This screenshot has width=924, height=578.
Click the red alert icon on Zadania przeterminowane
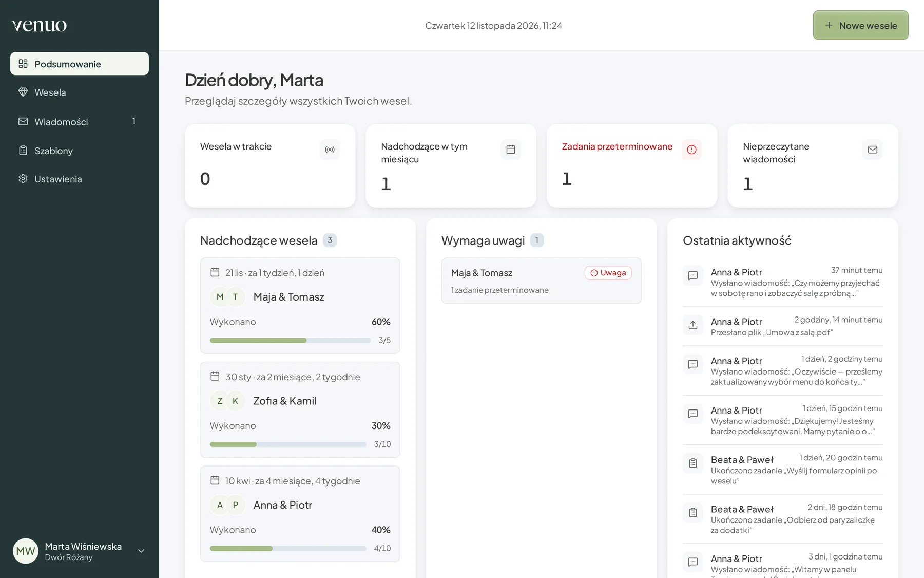[x=691, y=150]
